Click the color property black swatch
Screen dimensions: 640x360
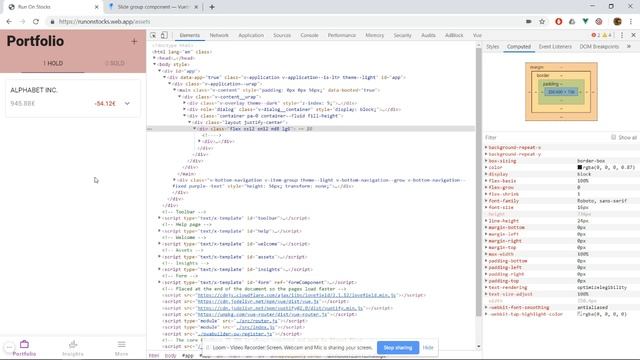pos(580,167)
